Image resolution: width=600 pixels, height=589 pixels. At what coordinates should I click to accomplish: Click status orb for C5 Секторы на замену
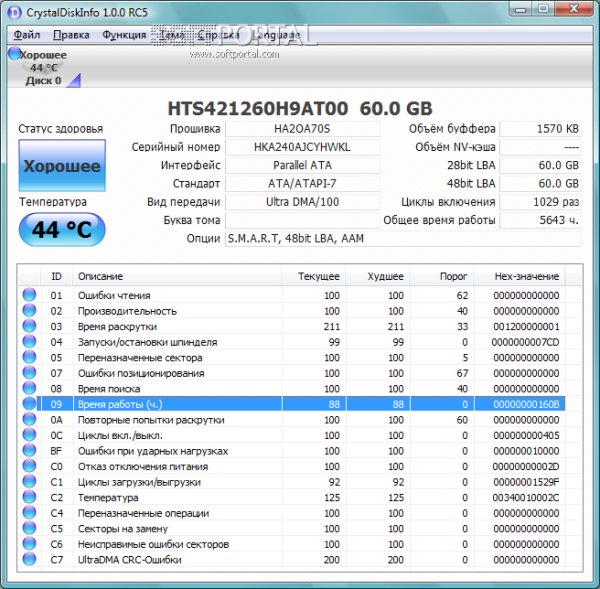coord(29,528)
